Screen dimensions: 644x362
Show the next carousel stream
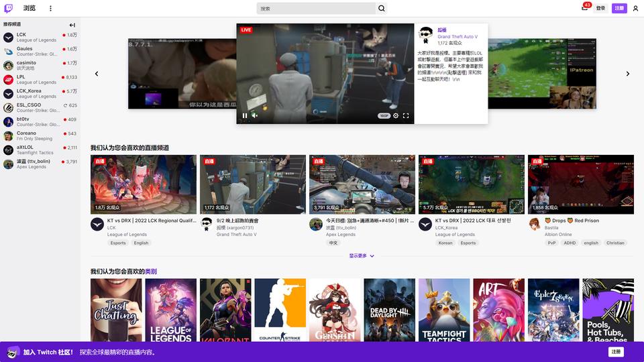click(628, 74)
